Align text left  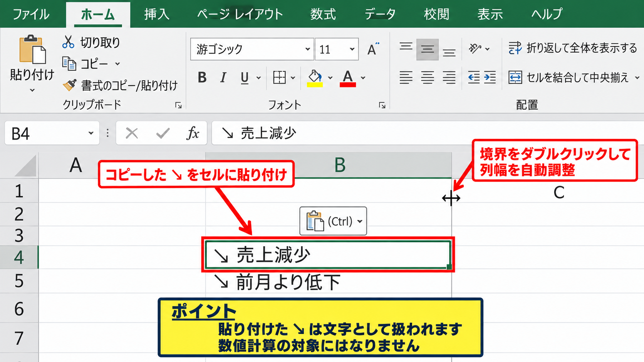(406, 78)
